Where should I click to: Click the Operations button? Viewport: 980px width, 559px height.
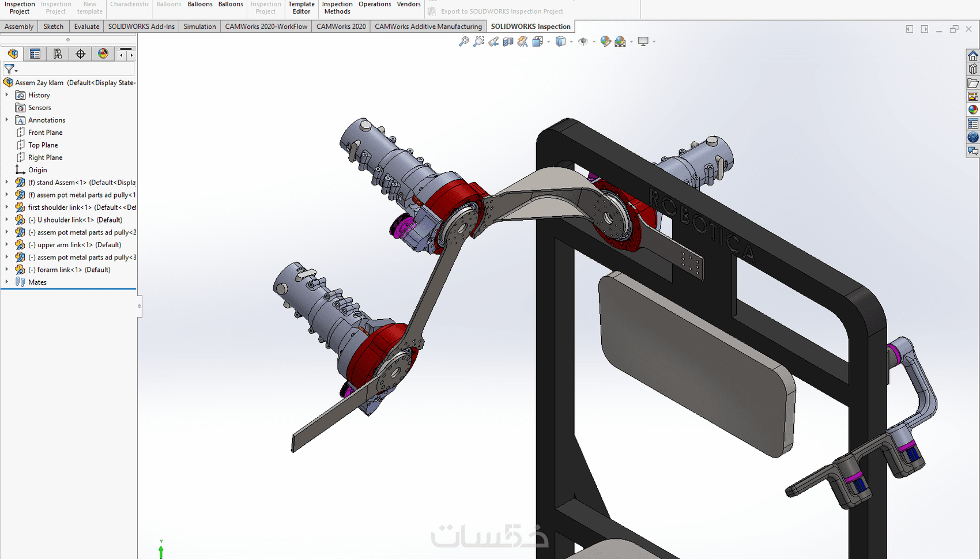click(x=375, y=5)
